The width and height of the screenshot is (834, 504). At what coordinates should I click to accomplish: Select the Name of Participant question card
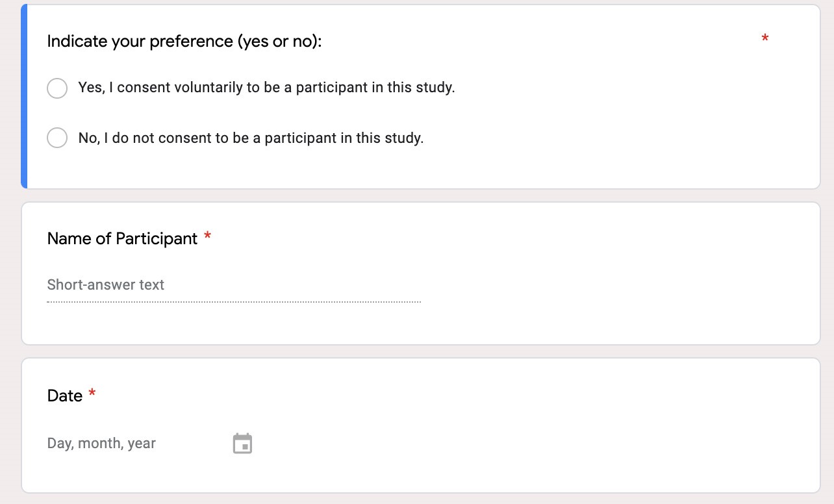point(585,273)
